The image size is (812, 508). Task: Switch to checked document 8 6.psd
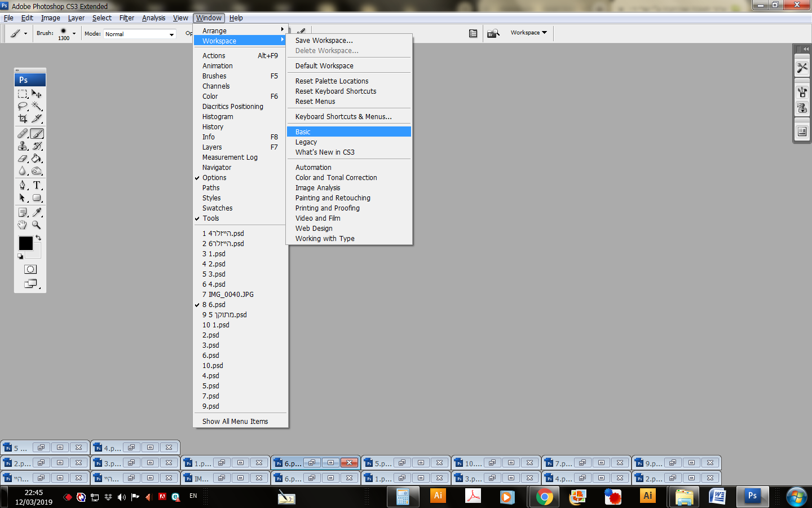tap(241, 305)
